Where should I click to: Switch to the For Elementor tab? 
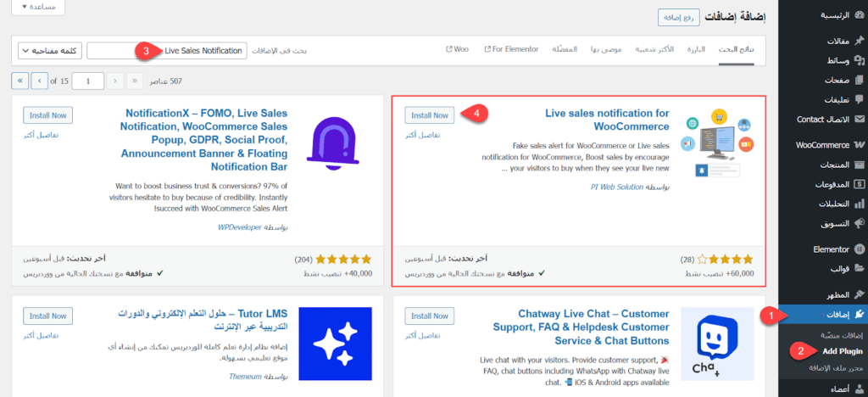point(511,49)
